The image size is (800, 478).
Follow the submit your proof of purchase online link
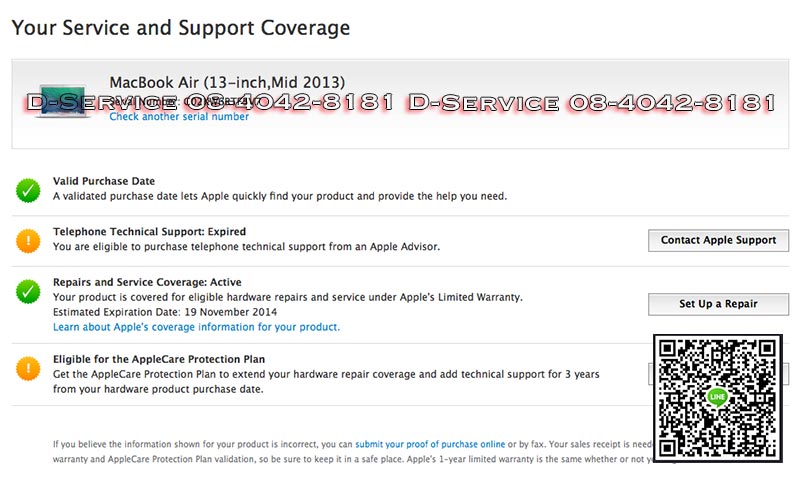click(x=430, y=443)
